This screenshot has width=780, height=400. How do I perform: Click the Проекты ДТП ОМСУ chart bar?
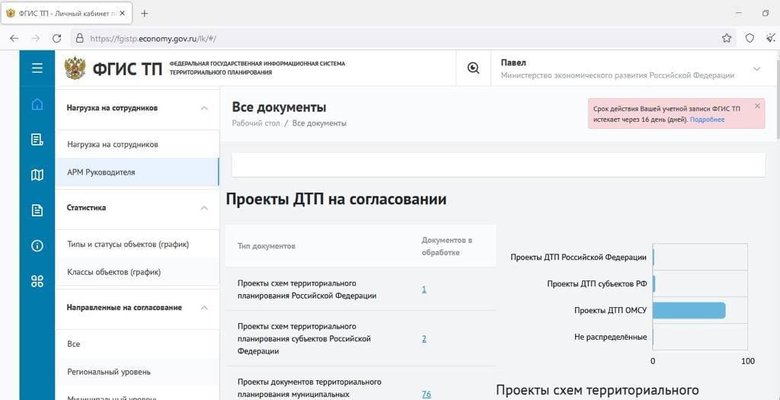pos(689,310)
